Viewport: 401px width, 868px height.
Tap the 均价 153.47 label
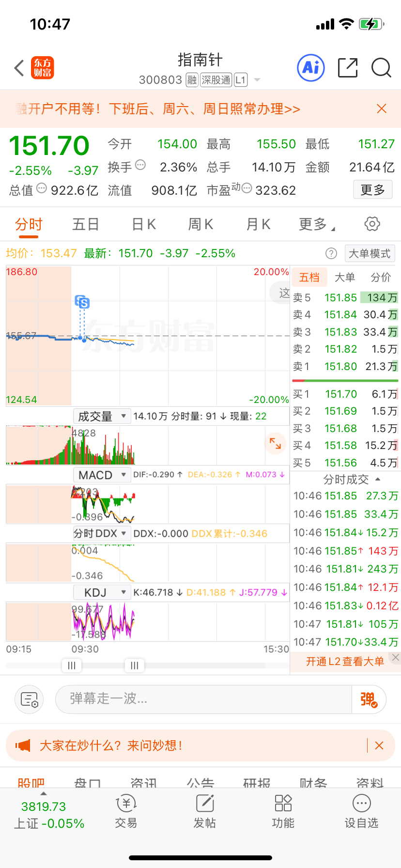[x=41, y=253]
